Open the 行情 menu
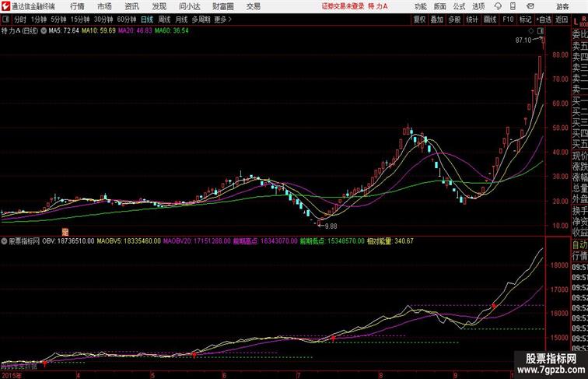 [x=77, y=6]
